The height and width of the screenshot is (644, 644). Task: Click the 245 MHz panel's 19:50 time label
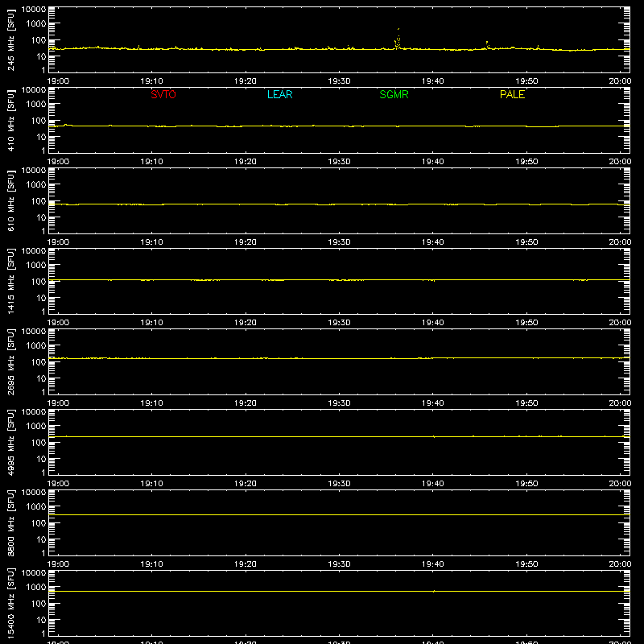(x=526, y=81)
